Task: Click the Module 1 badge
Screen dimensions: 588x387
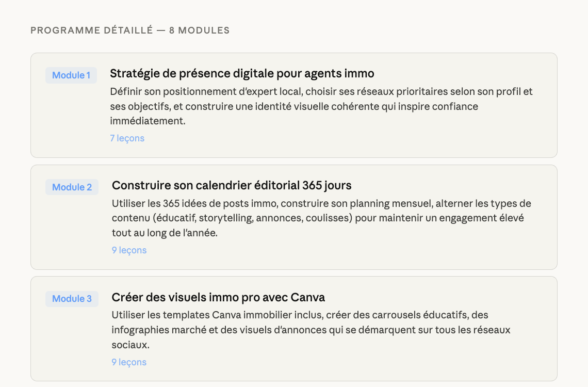Action: (71, 75)
